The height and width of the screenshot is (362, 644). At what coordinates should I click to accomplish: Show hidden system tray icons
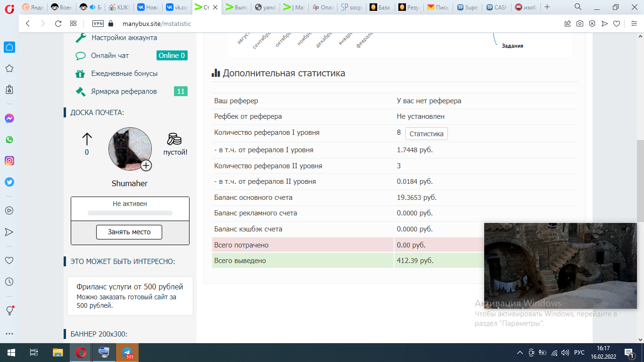(x=520, y=353)
